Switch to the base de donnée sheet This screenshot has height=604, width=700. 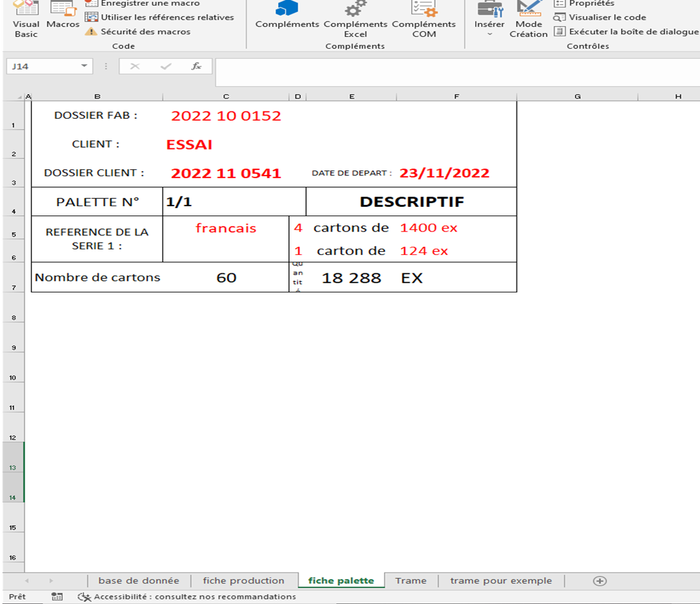[x=139, y=581]
